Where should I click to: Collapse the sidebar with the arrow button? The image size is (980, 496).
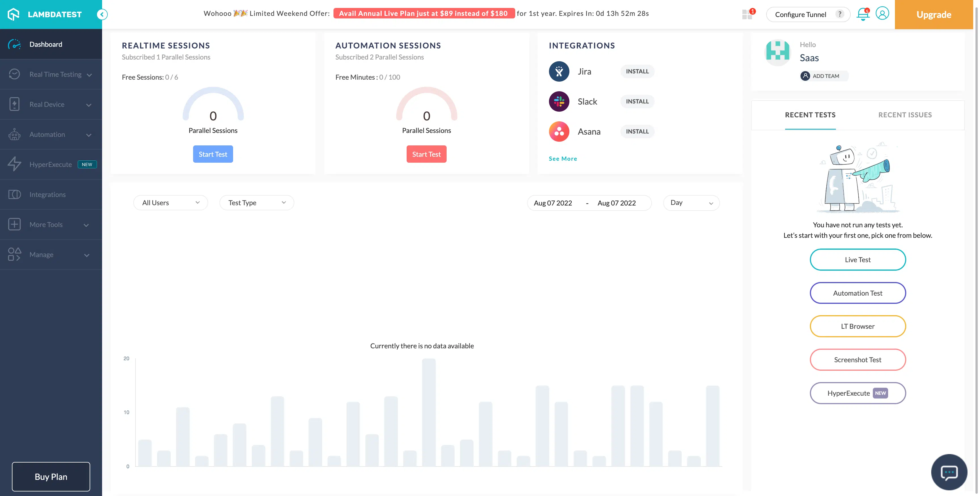102,14
